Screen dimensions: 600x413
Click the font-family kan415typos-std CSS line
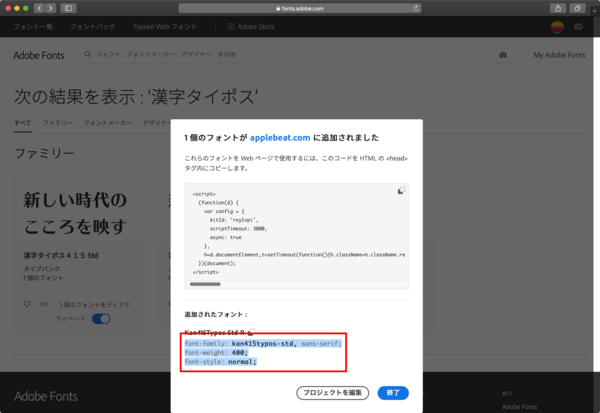click(263, 343)
